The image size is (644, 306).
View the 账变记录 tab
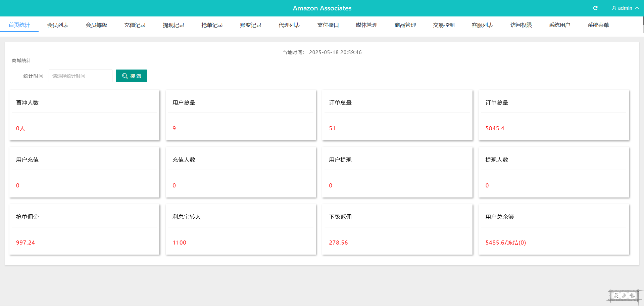coord(251,25)
